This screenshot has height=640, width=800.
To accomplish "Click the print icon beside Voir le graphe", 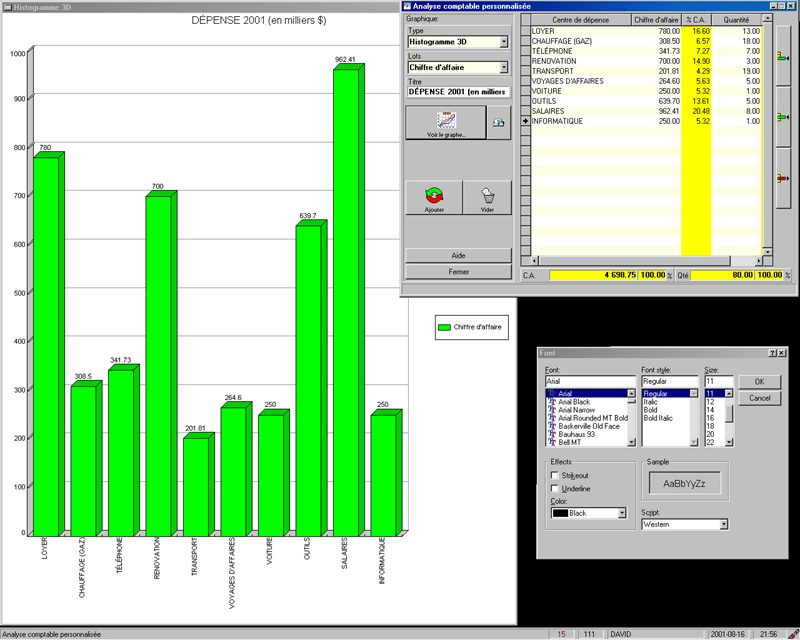I will coord(498,122).
